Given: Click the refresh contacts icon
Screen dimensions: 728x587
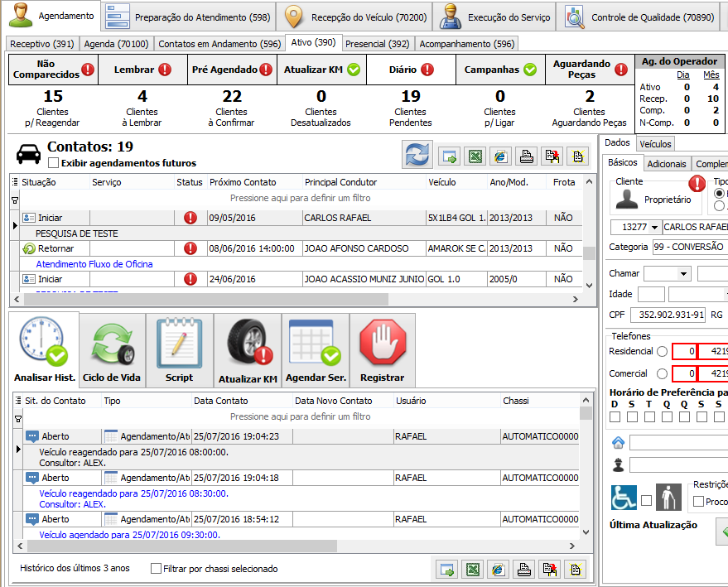Looking at the screenshot, I should (417, 155).
